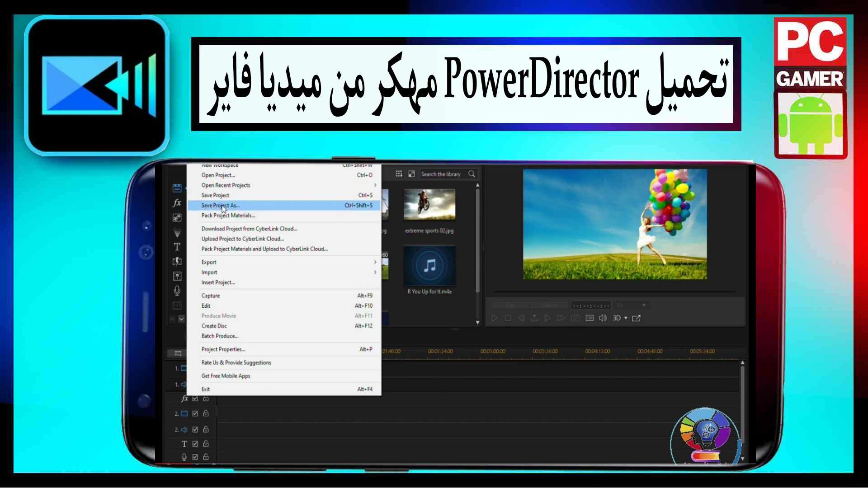
Task: Select Rate Us & Provide Suggestions
Action: 284,362
